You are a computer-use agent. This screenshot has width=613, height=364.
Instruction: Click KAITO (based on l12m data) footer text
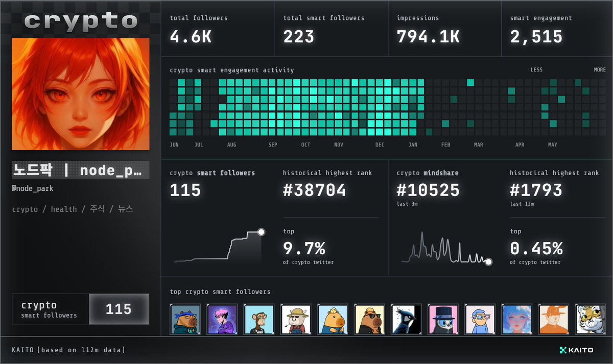(68, 350)
